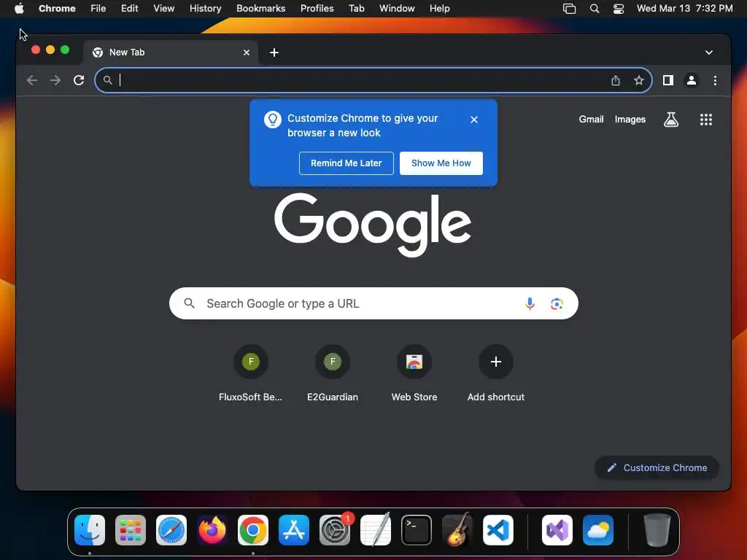The image size is (747, 560).
Task: Click Remind Me Later
Action: tap(347, 163)
